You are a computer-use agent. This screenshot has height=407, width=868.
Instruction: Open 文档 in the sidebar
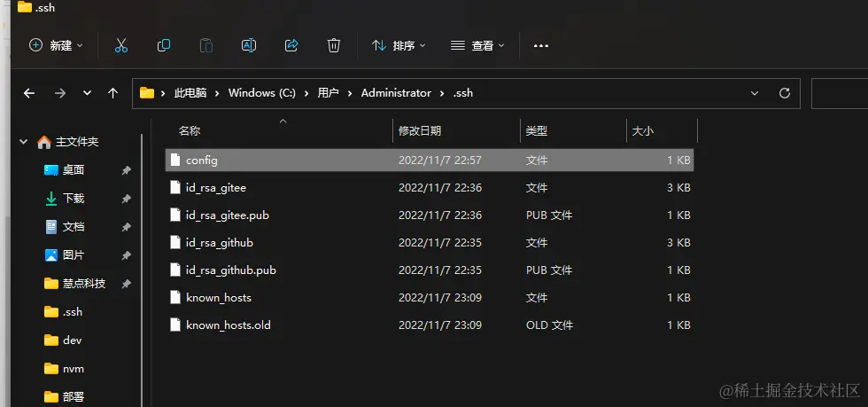[x=73, y=227]
